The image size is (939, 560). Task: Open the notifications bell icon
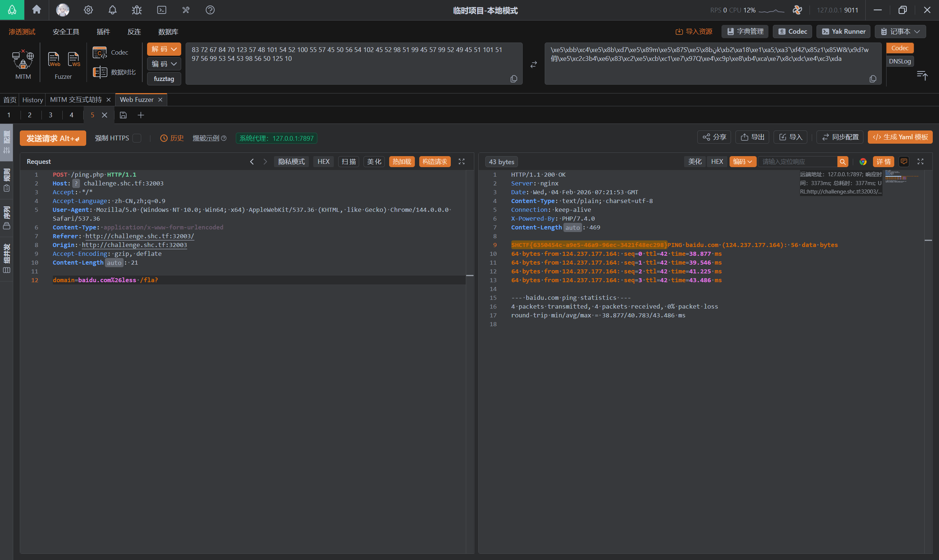(x=113, y=10)
